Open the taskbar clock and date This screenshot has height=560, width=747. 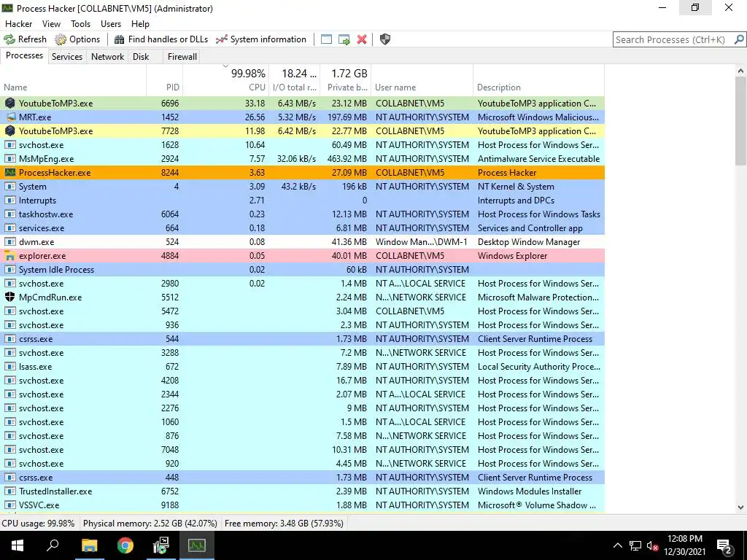684,545
